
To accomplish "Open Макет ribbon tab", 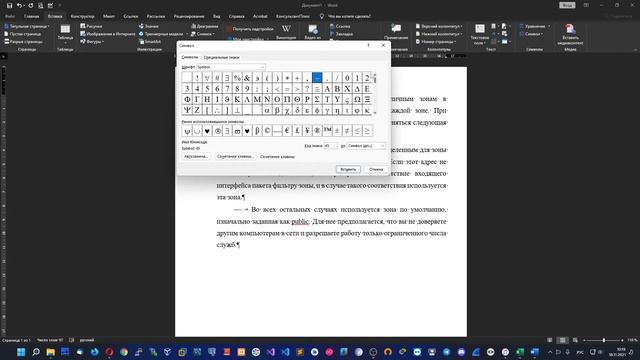I will point(109,16).
